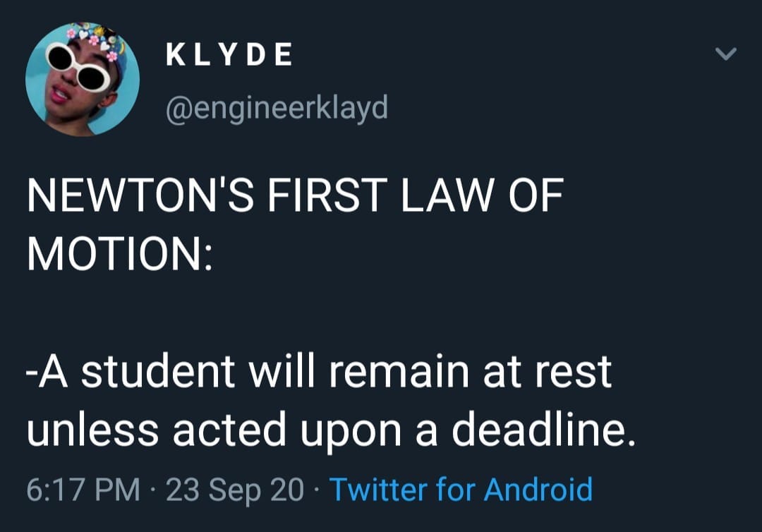Click the words remain at rest
Viewport: 762px width, 532px height.
pos(470,372)
